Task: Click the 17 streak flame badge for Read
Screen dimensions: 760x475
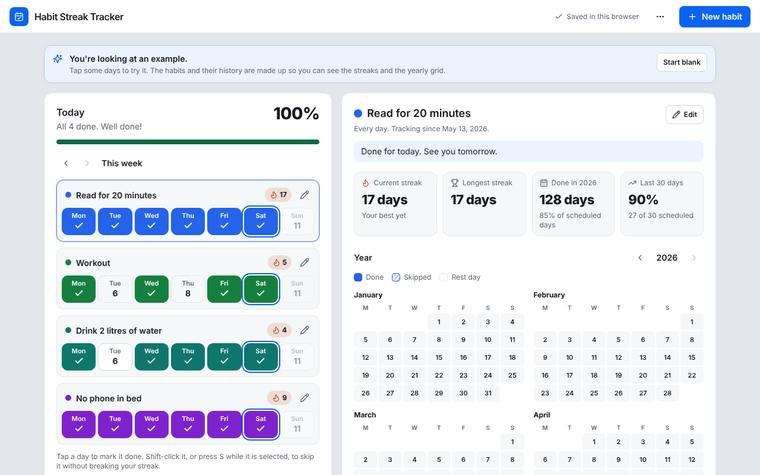Action: [x=278, y=195]
